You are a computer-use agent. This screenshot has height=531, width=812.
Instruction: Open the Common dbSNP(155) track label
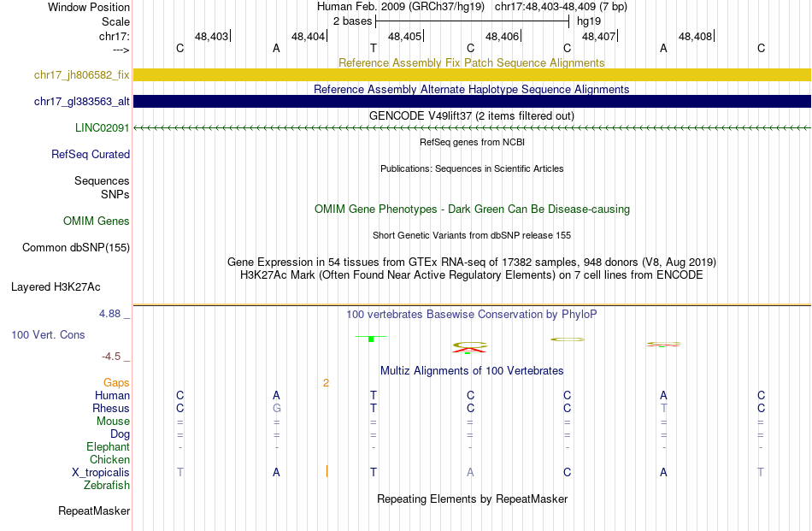[76, 248]
